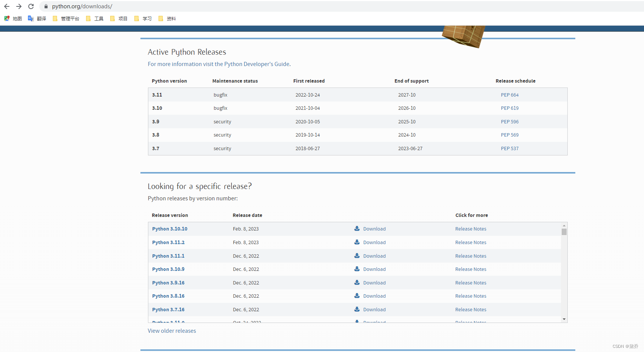
Task: Click Download text for Python 3.11.2
Action: tap(374, 243)
